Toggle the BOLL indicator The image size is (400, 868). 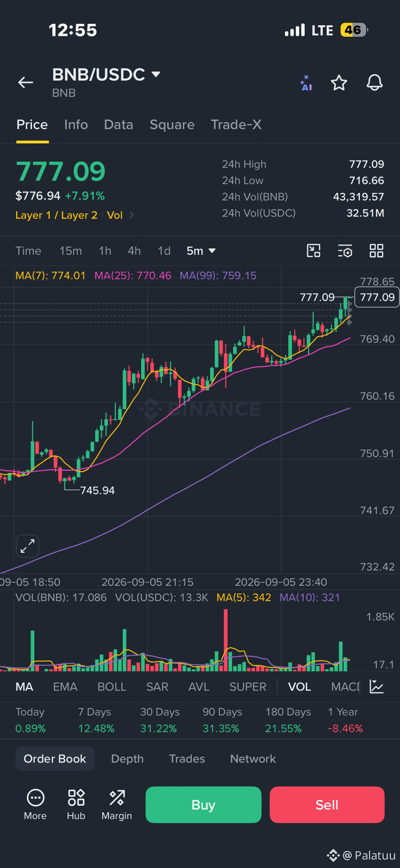112,687
